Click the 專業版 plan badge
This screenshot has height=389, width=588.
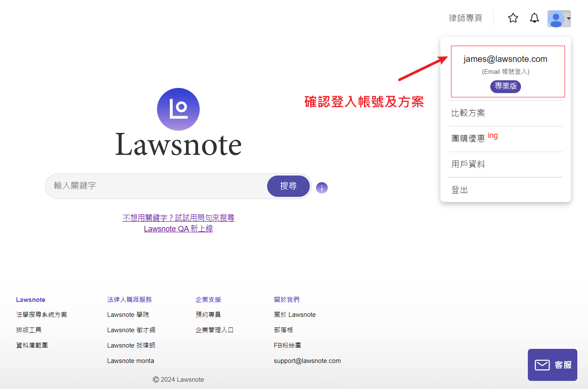(x=505, y=86)
